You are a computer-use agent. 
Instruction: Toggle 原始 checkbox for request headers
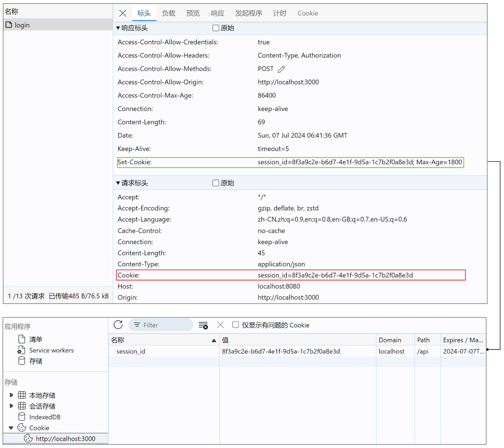tap(216, 183)
